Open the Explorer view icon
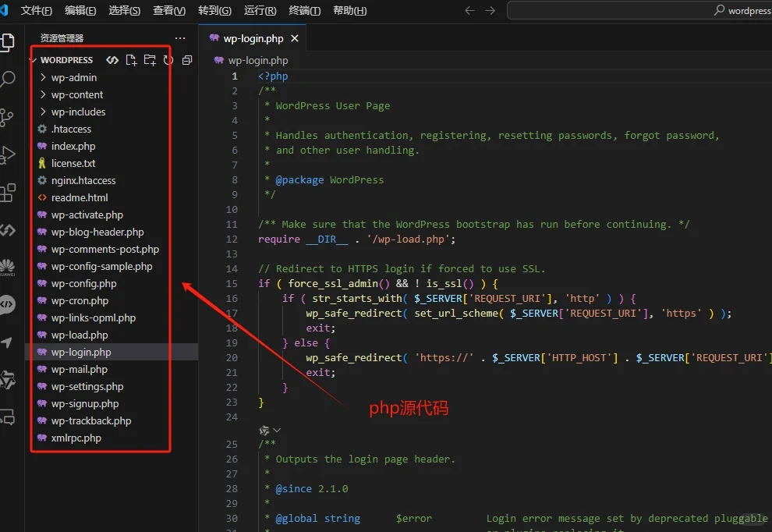 8,41
